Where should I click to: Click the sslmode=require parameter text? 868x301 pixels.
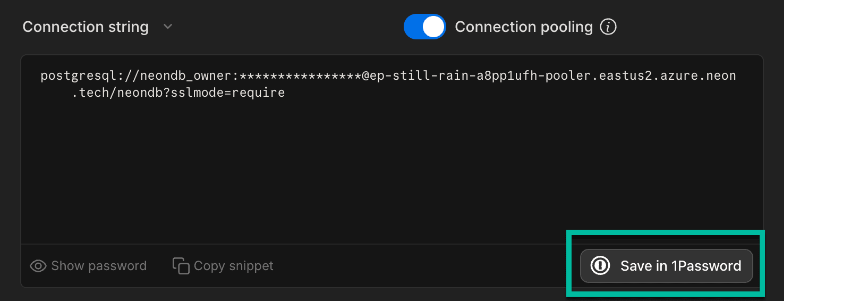click(227, 93)
